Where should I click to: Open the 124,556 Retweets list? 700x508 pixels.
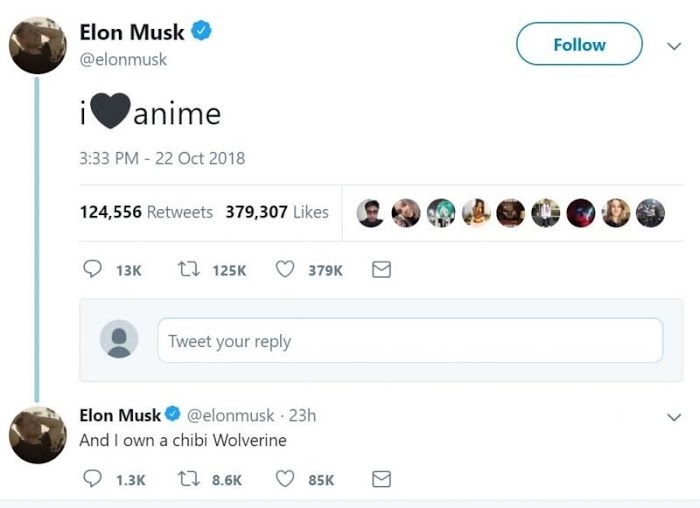pyautogui.click(x=146, y=212)
